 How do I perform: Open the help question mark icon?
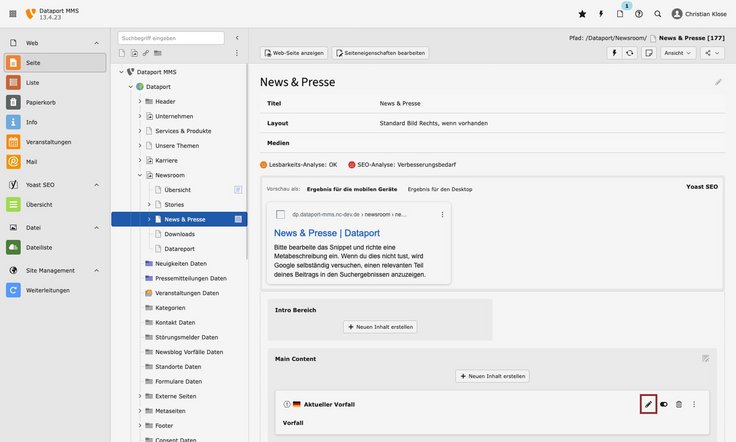[639, 14]
